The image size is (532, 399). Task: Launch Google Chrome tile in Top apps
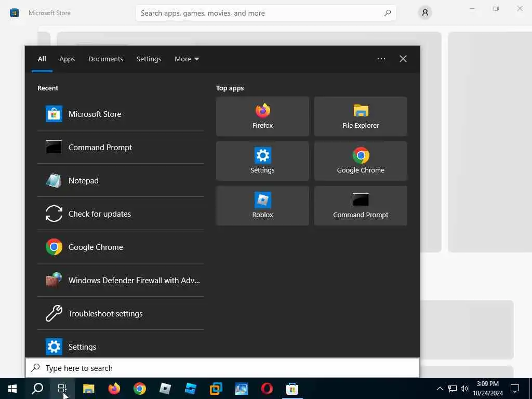pos(361,161)
